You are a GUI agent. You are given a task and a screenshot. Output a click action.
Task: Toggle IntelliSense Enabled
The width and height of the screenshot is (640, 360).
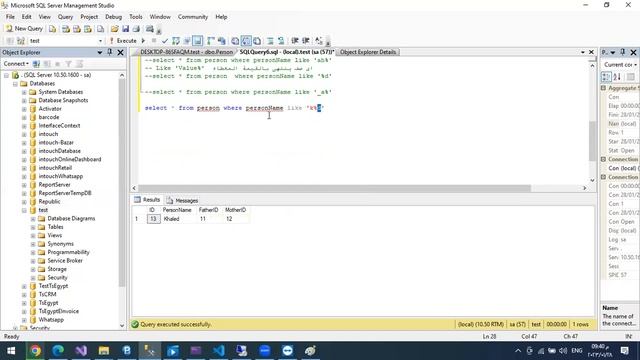[198, 41]
